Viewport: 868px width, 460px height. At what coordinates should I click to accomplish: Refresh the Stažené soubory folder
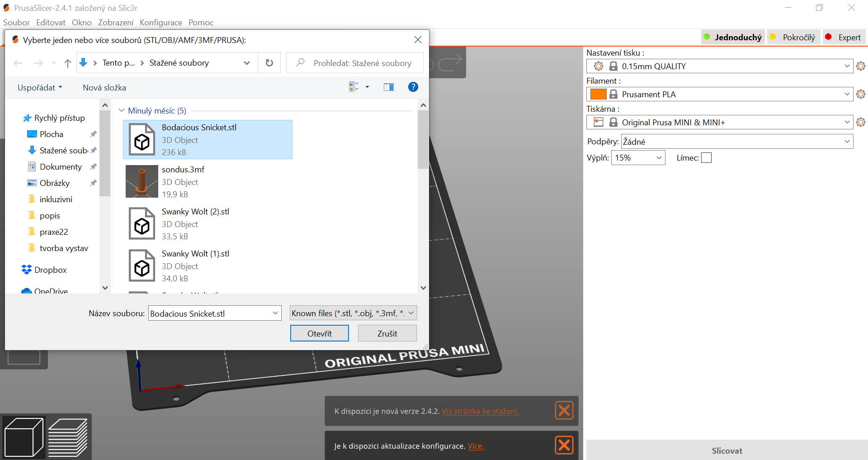[x=269, y=63]
